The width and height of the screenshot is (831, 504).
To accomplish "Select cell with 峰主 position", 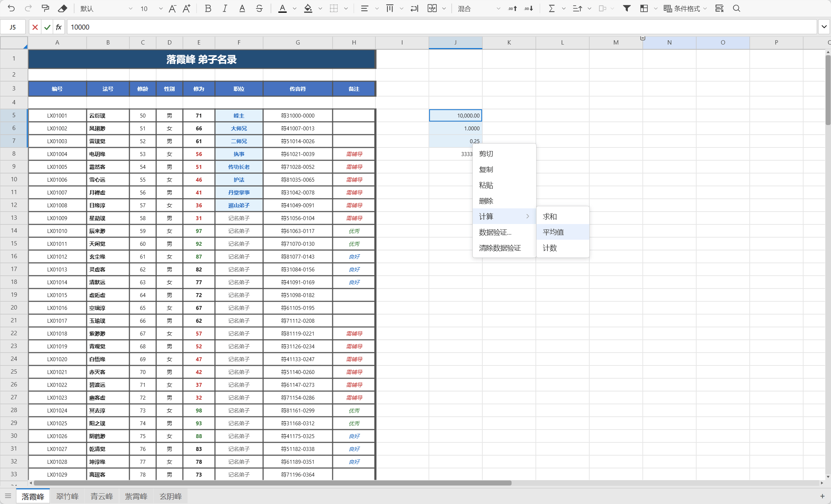I will pos(239,115).
